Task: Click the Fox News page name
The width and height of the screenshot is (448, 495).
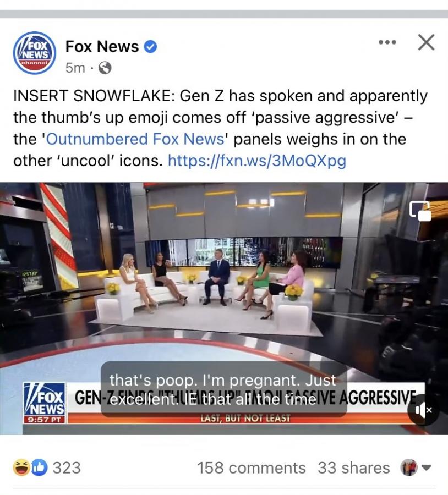Action: [x=102, y=47]
